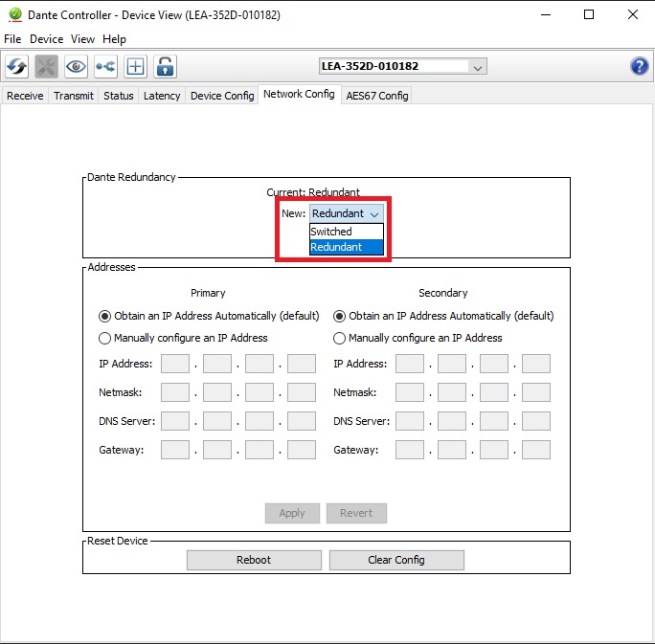Image resolution: width=655 pixels, height=644 pixels.
Task: Maximize the Dante Controller window
Action: (589, 14)
